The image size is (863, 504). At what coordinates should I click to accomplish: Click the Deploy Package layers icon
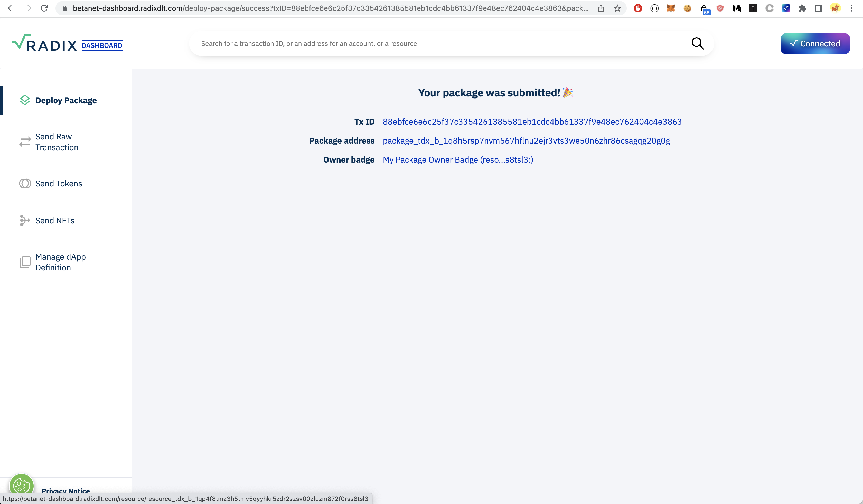(25, 100)
